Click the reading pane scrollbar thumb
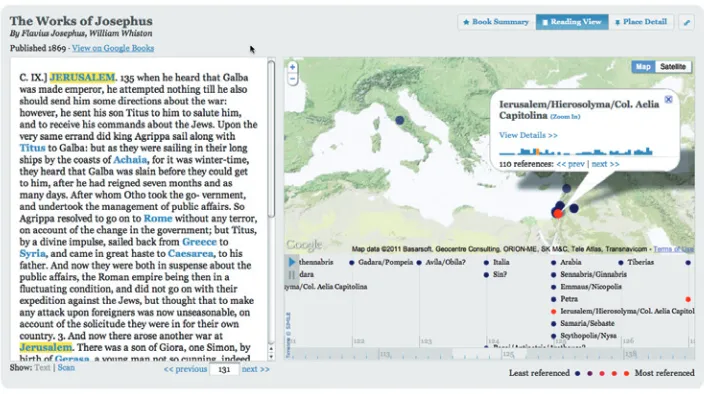This screenshot has height=394, width=704. [x=271, y=140]
